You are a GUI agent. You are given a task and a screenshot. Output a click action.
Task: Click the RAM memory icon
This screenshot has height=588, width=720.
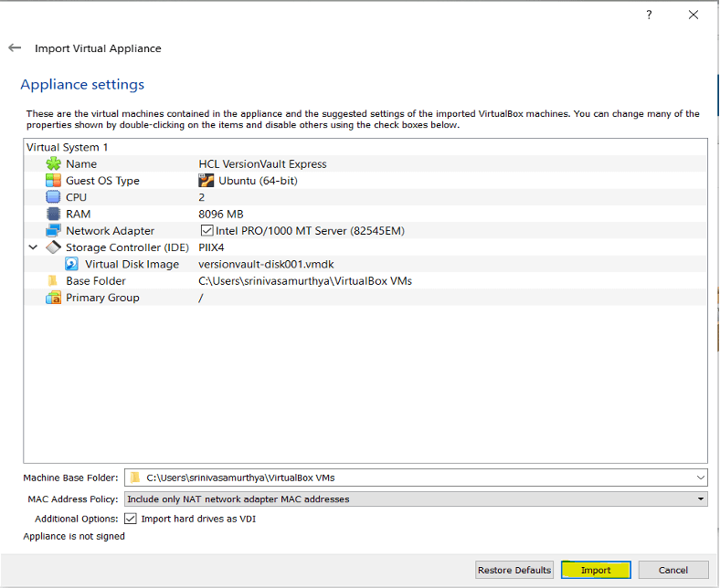pyautogui.click(x=53, y=214)
